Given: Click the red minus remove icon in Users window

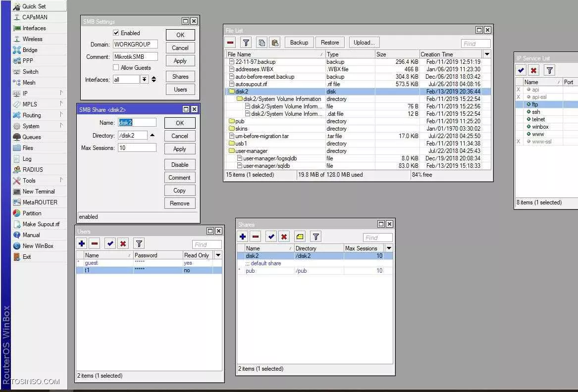Looking at the screenshot, I should (95, 244).
